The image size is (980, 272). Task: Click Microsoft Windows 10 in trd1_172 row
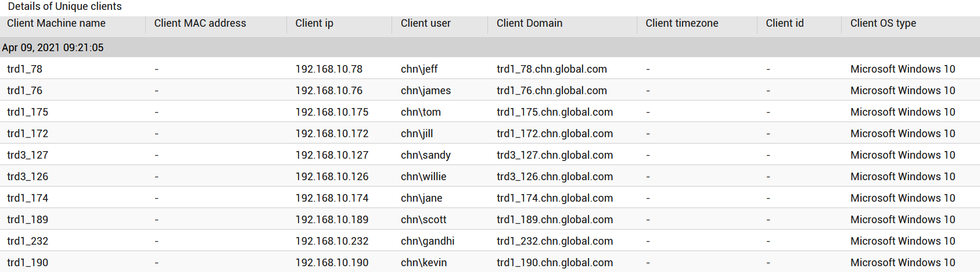[903, 134]
